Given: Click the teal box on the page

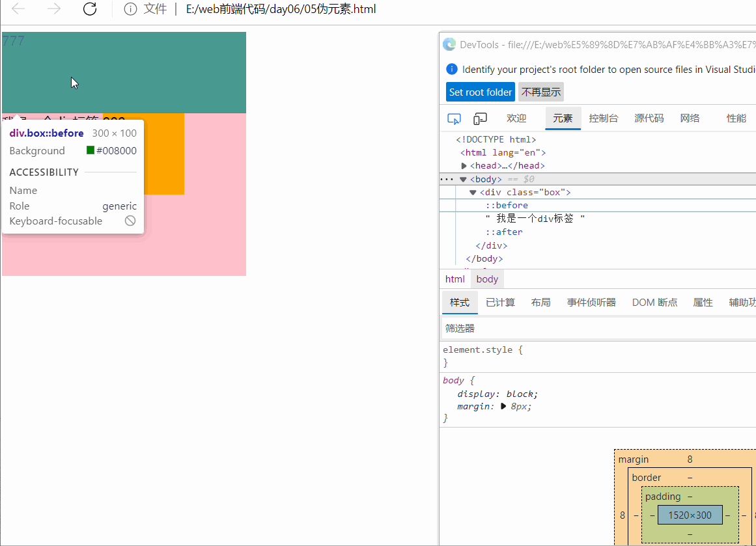Looking at the screenshot, I should click(x=124, y=73).
